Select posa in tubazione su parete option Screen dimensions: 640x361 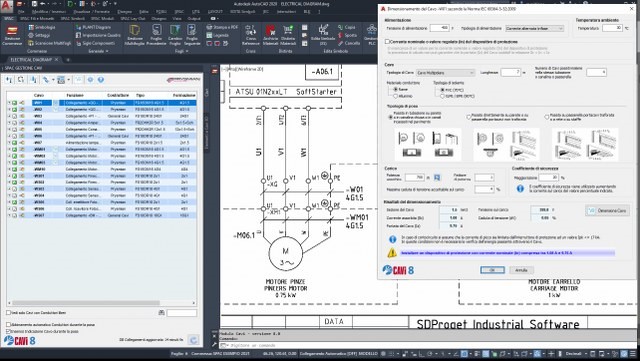coord(391,117)
